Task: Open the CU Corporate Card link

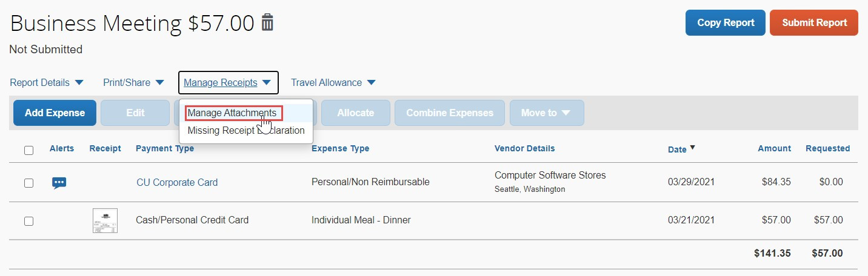Action: click(177, 183)
